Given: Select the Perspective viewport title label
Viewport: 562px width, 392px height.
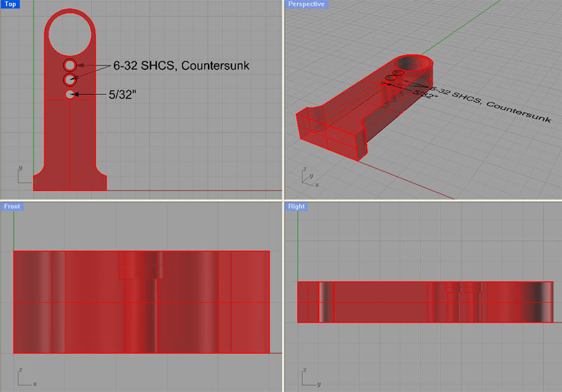Looking at the screenshot, I should [x=306, y=4].
